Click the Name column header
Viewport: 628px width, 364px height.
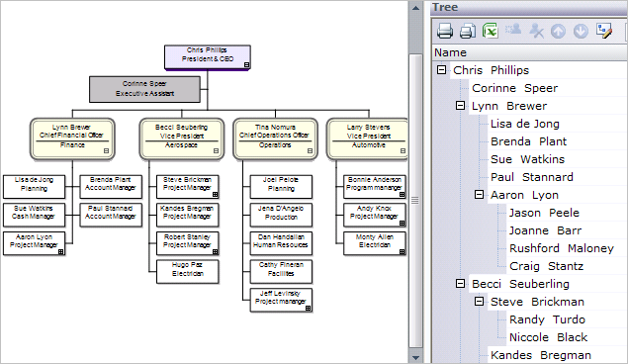[x=530, y=52]
